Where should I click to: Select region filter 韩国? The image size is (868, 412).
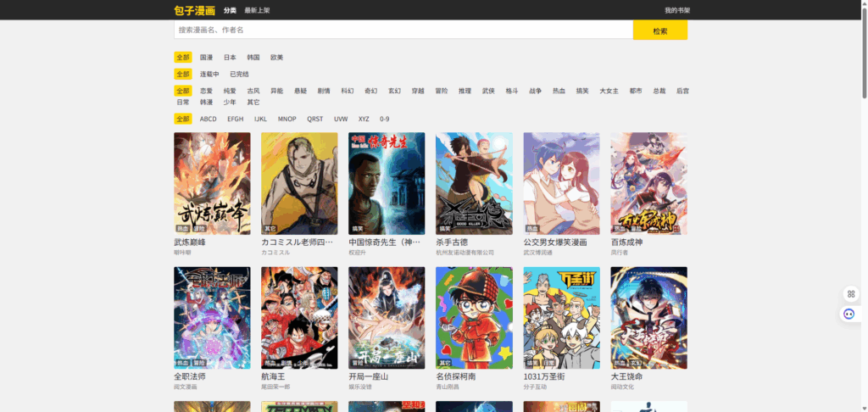[x=253, y=57]
